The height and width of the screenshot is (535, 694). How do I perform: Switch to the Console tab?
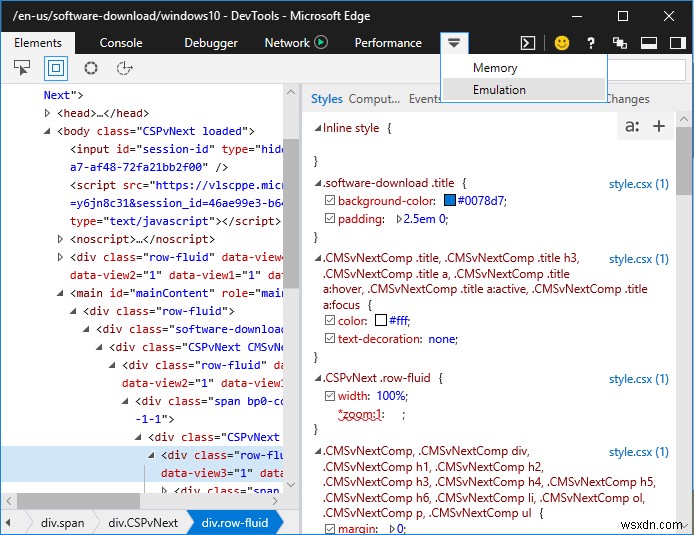point(121,43)
